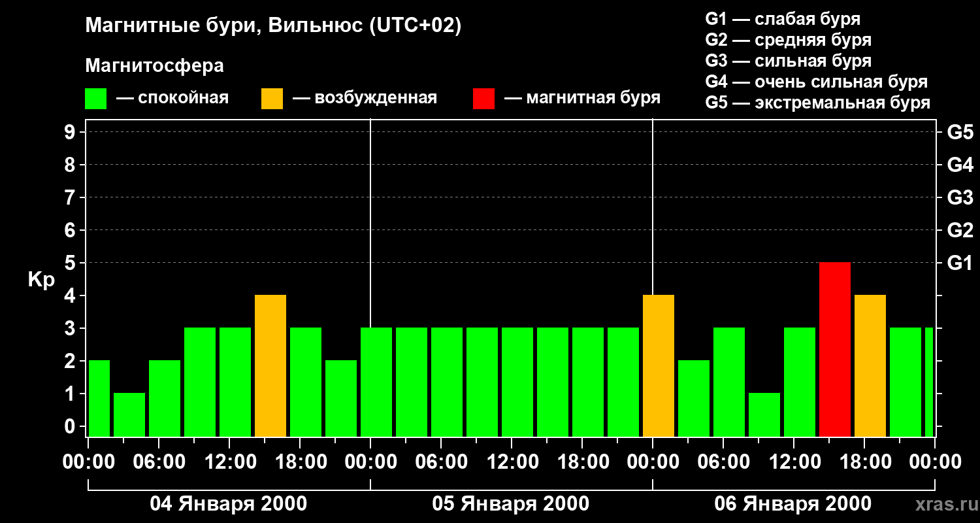Click the '— спокойная' legend label

coord(172,99)
